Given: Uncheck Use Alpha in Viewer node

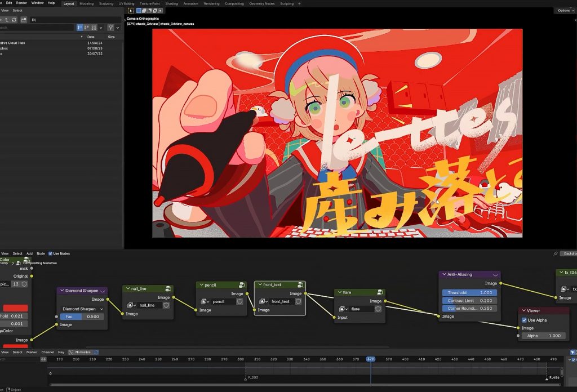Looking at the screenshot, I should [x=524, y=320].
